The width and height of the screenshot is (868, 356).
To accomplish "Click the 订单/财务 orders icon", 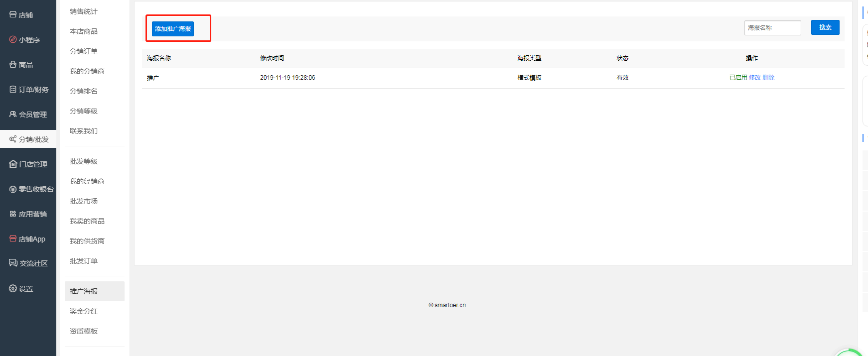I will click(13, 89).
